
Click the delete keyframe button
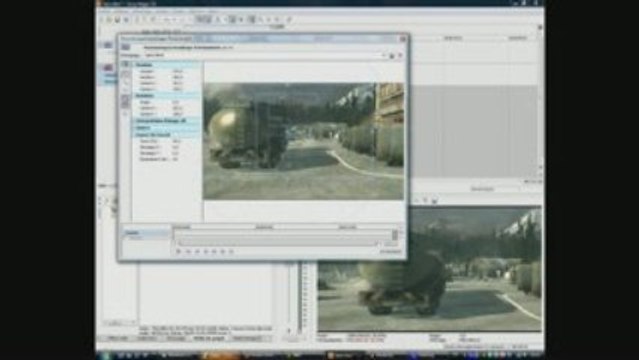(x=231, y=252)
